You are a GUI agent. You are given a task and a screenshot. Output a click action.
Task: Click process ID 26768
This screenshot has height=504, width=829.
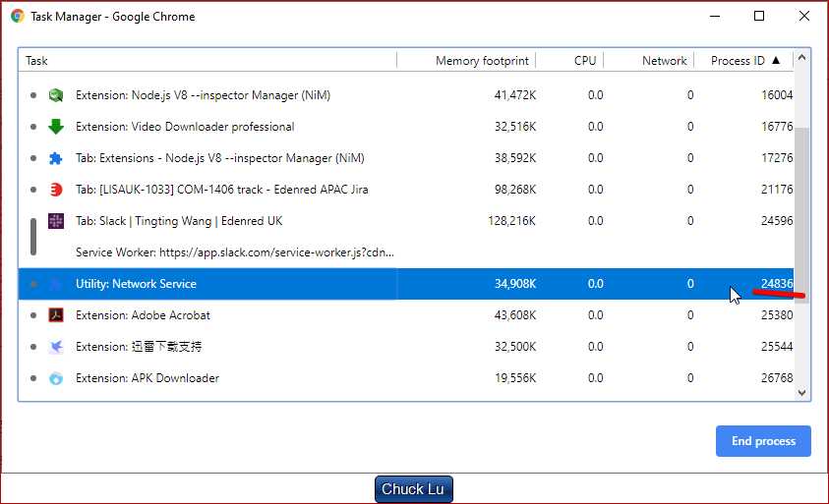coord(777,378)
